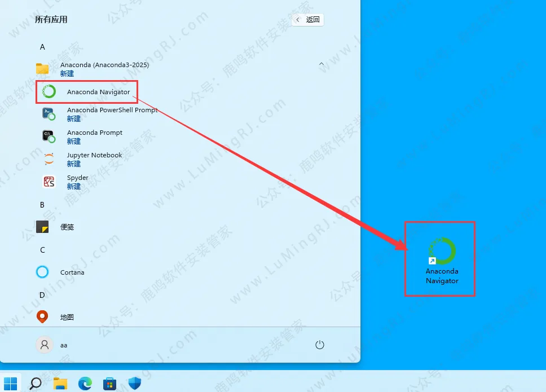Open the Anaconda Prompt icon
The width and height of the screenshot is (546, 392).
[49, 136]
